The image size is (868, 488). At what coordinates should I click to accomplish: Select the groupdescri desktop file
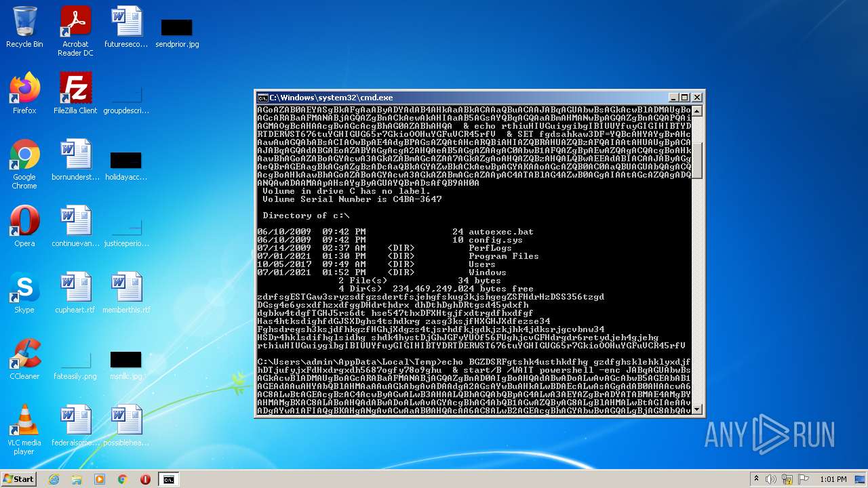pos(126,98)
